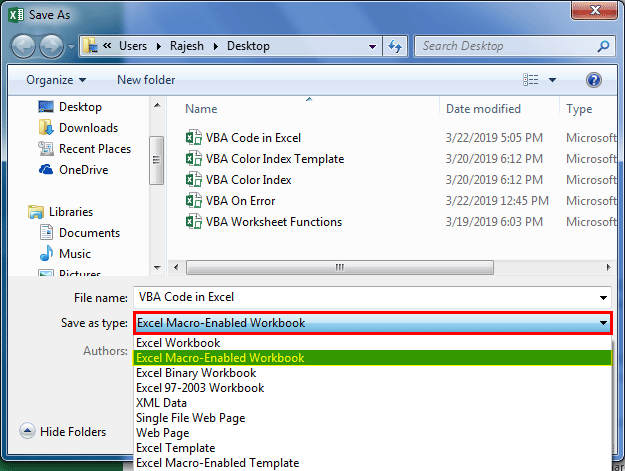The width and height of the screenshot is (625, 471).
Task: Click Excel icon of VBA Worksheet Functions
Action: [x=194, y=222]
